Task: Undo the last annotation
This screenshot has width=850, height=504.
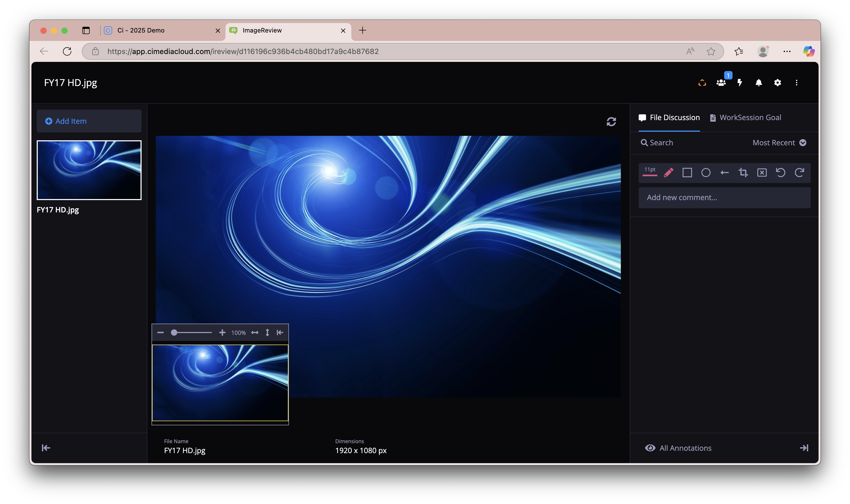Action: click(781, 173)
